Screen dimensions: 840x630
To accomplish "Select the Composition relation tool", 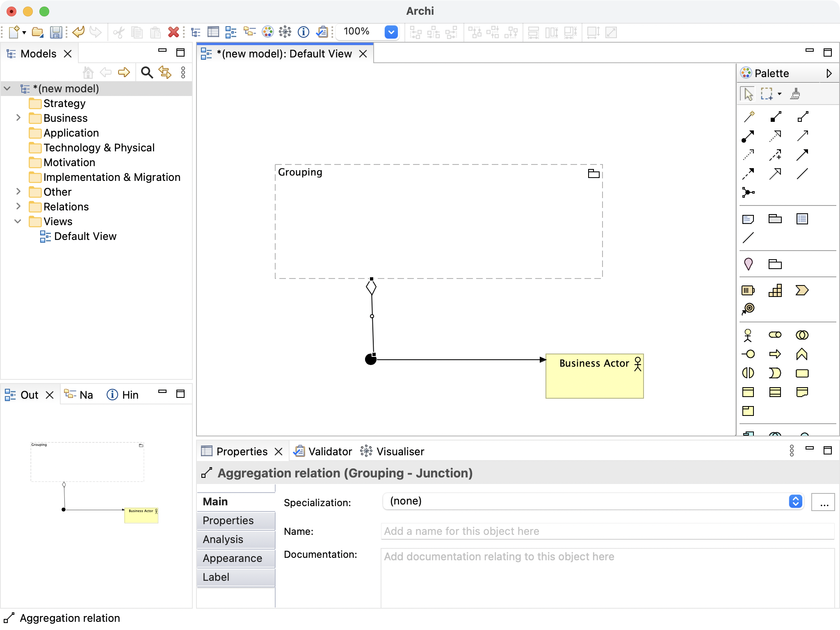I will tap(776, 117).
